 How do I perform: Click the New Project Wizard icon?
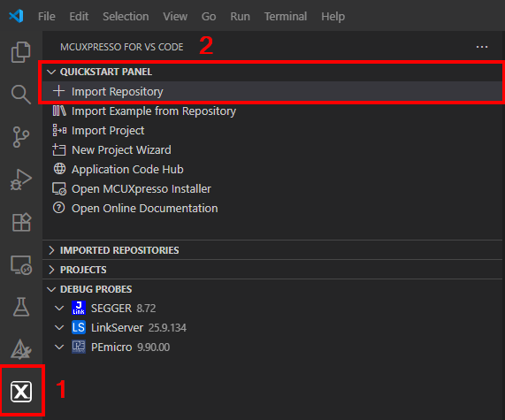[x=59, y=149]
